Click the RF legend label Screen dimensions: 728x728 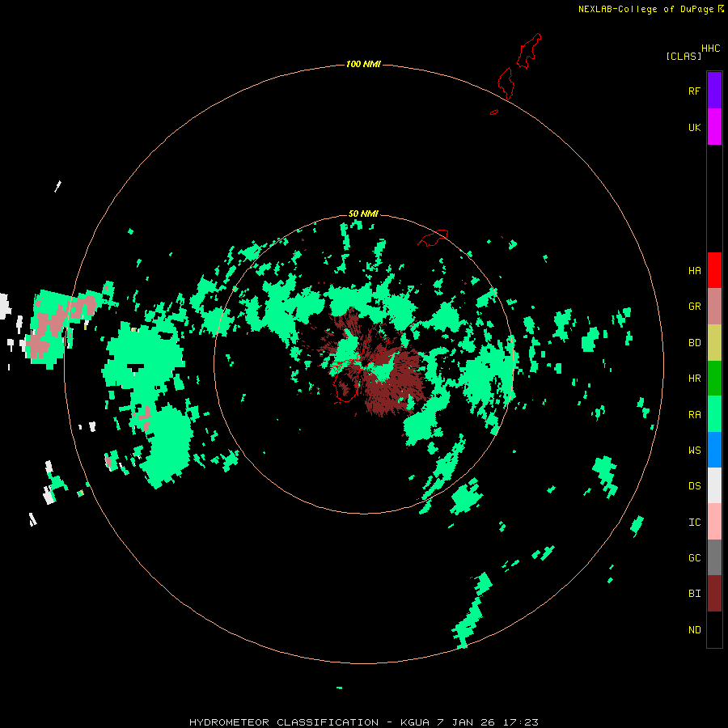pos(695,91)
